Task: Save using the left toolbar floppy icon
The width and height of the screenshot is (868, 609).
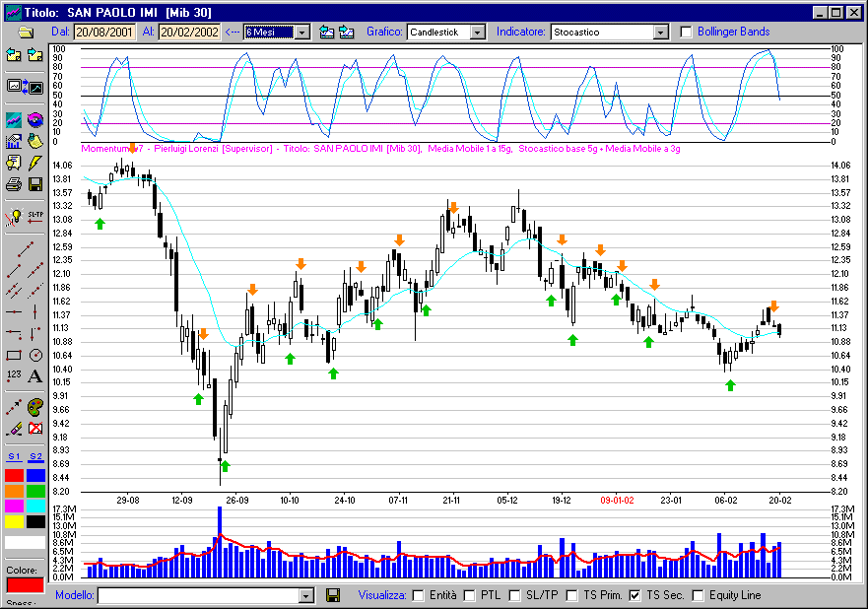Action: click(x=35, y=184)
